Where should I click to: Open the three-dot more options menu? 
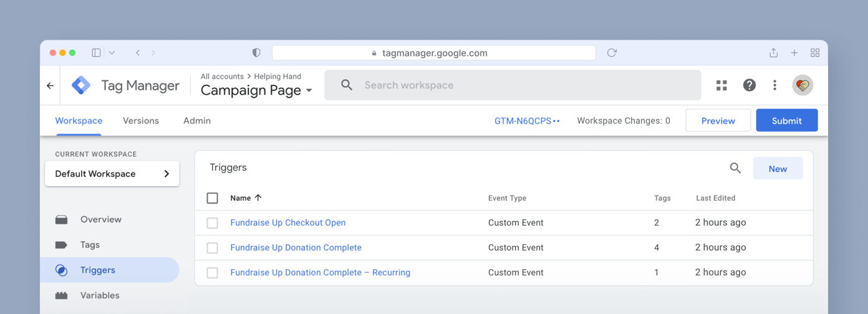pos(774,85)
